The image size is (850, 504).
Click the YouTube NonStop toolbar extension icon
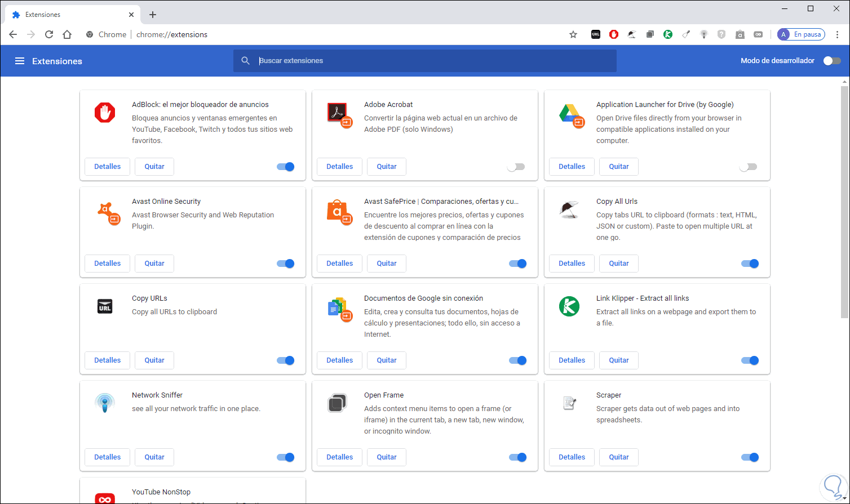pyautogui.click(x=758, y=34)
